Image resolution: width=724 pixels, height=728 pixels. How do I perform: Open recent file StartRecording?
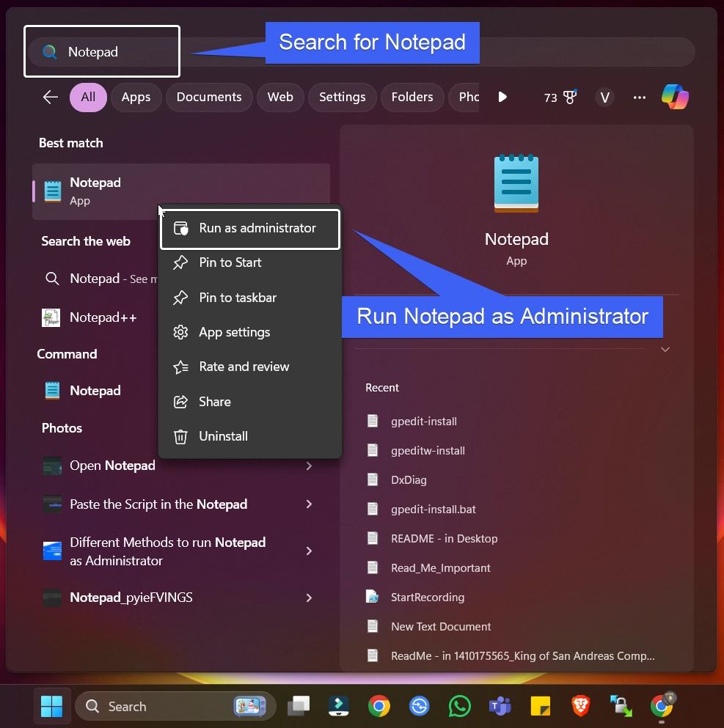click(x=427, y=597)
